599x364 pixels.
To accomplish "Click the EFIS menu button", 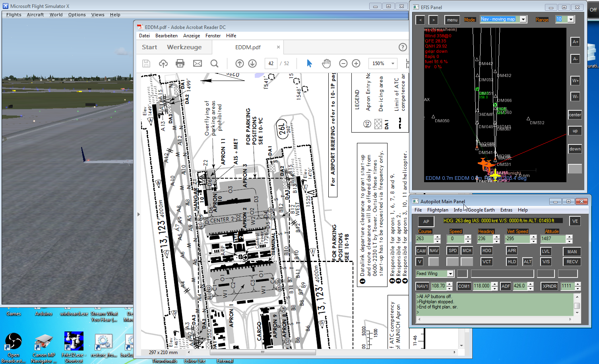I will (x=452, y=20).
